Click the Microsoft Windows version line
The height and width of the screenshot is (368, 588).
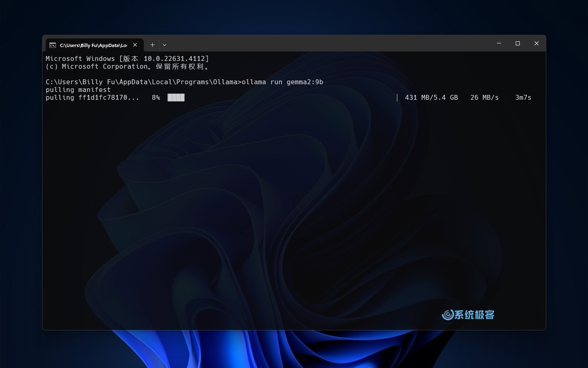pyautogui.click(x=127, y=58)
